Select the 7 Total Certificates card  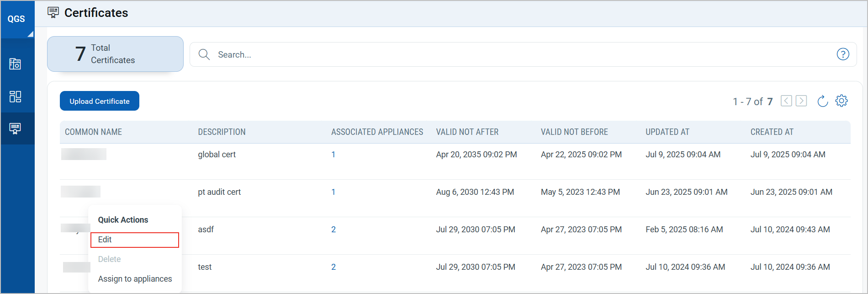pos(115,54)
